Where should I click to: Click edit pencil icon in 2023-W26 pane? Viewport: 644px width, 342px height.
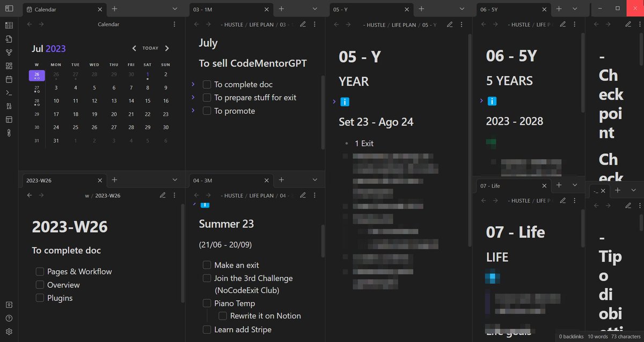(x=163, y=195)
